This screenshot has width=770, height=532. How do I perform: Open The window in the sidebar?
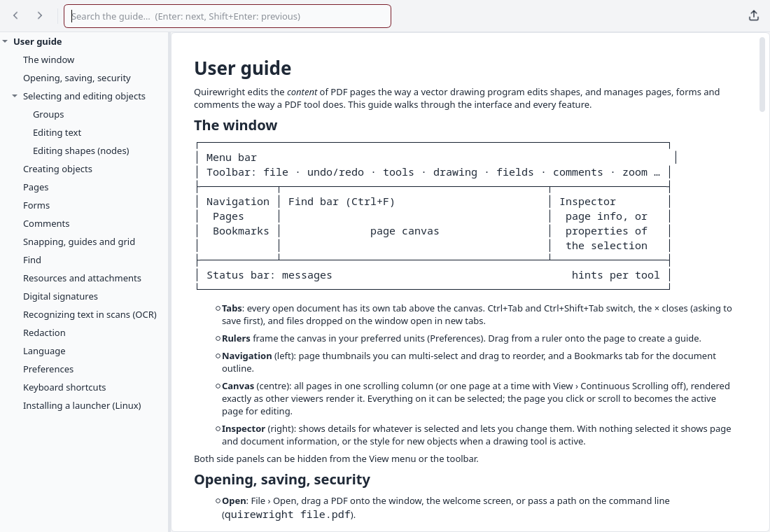(48, 60)
